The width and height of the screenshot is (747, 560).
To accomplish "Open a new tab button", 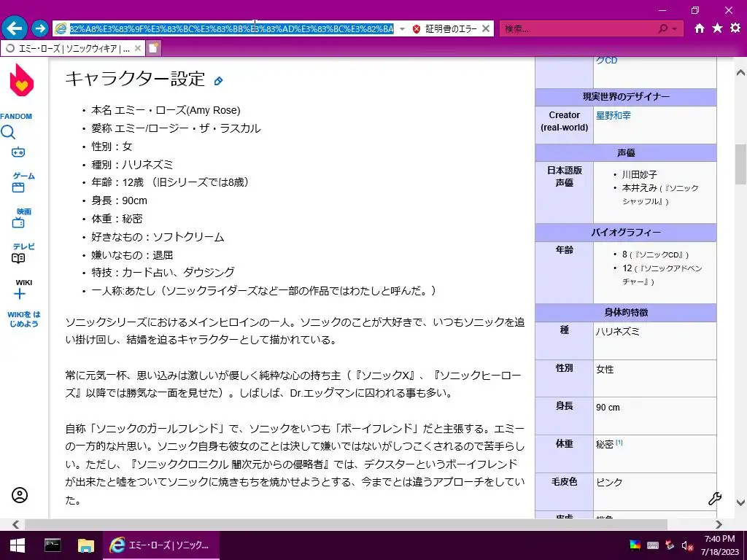I will [x=153, y=48].
